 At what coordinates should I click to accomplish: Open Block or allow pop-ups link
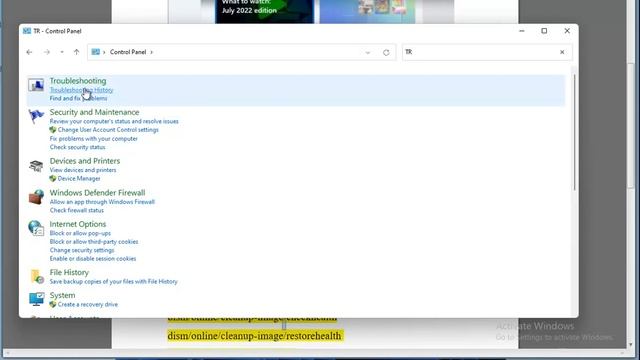tap(80, 233)
